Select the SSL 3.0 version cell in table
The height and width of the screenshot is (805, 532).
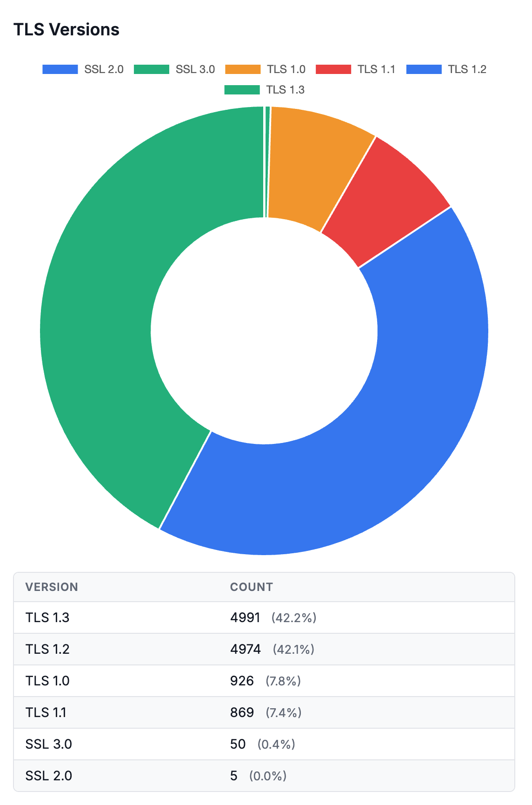tap(49, 744)
